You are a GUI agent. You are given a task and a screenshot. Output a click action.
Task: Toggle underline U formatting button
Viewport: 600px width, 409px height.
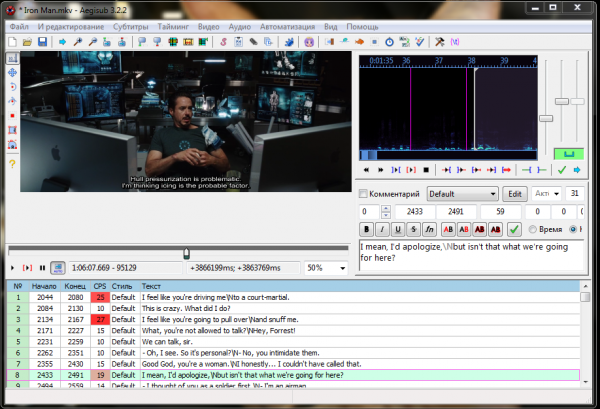click(398, 229)
